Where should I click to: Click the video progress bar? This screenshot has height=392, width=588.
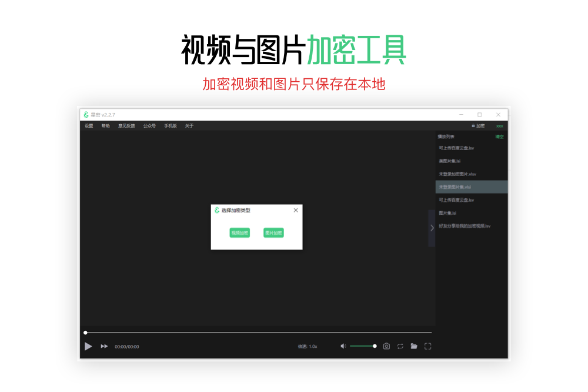(259, 333)
